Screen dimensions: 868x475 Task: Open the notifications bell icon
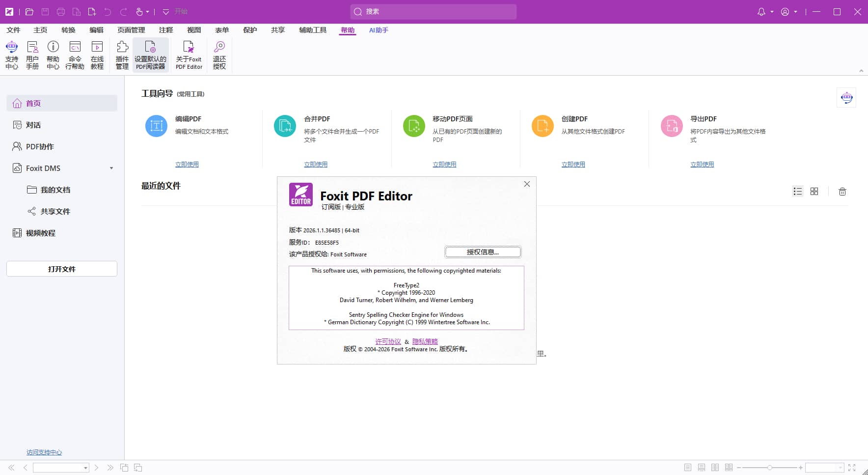click(x=761, y=12)
